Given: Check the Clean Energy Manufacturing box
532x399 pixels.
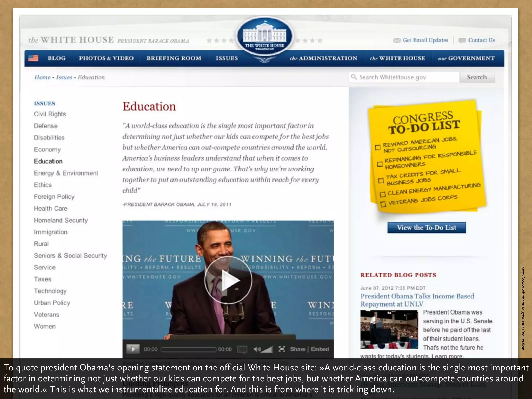Looking at the screenshot, I should pos(383,194).
